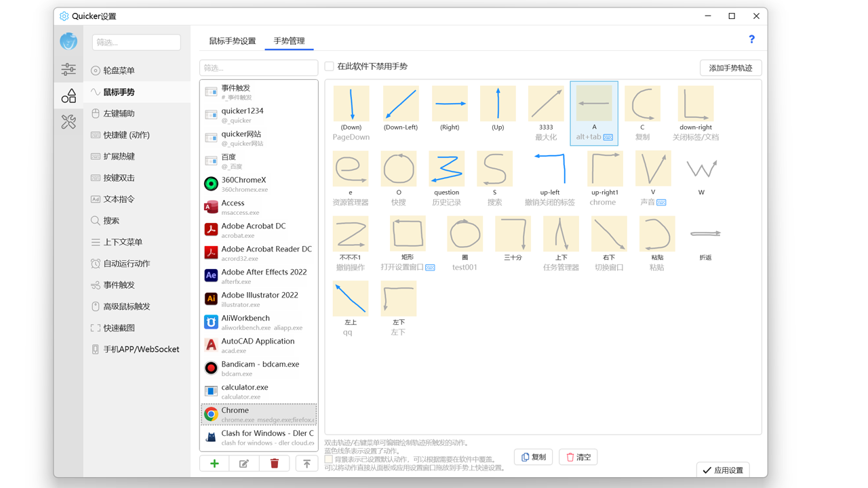868x488 pixels.
Task: Click the 清空 button to clear gestures
Action: click(578, 457)
